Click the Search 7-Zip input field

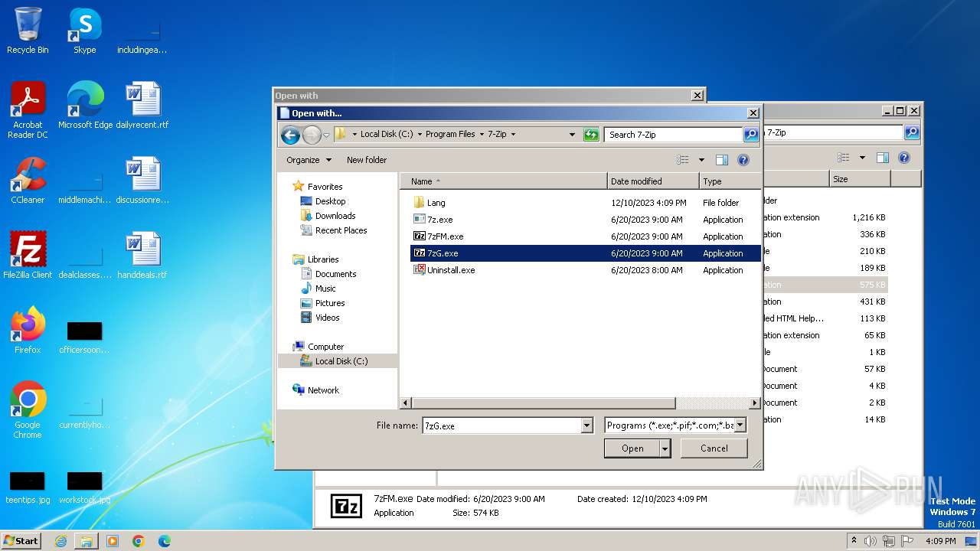(x=674, y=135)
